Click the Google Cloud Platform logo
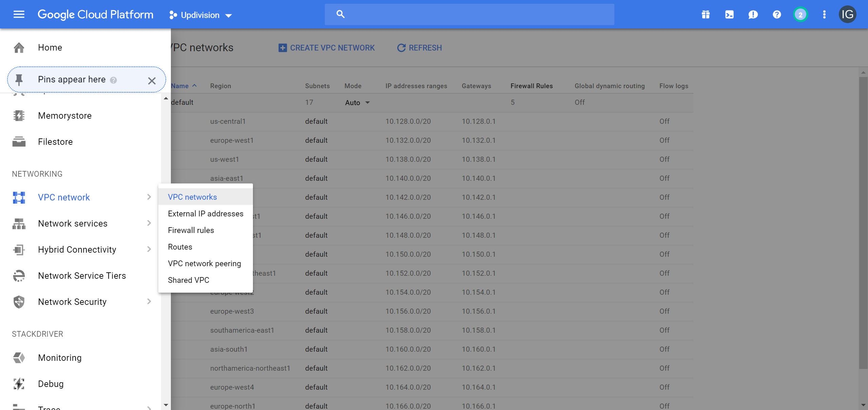 point(95,15)
